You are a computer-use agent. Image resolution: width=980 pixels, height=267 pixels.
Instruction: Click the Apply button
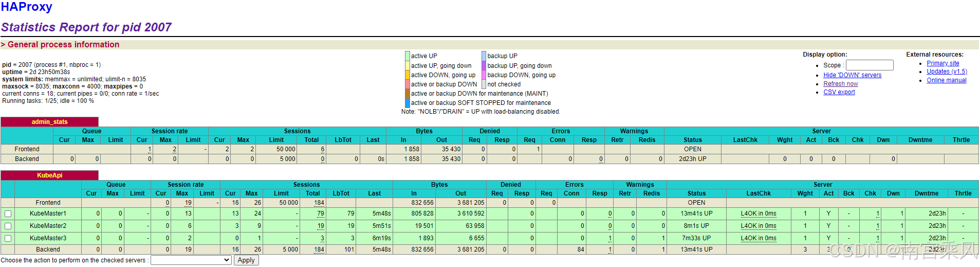click(246, 260)
